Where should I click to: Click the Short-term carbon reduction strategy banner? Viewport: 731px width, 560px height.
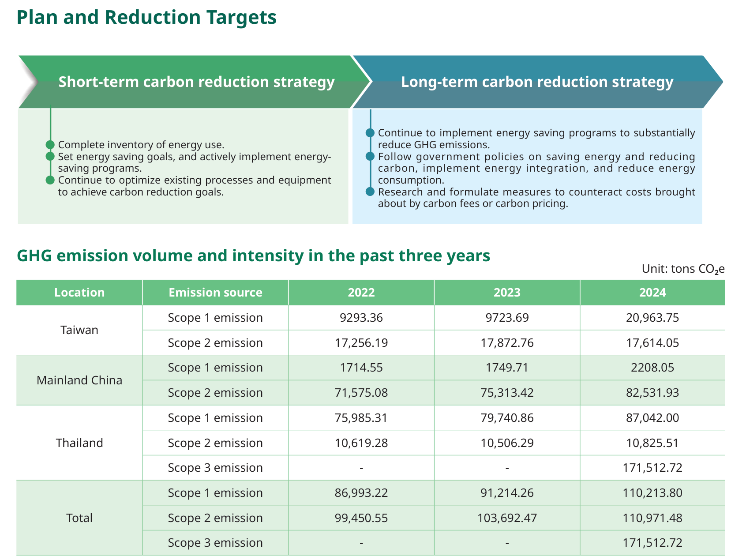tap(196, 82)
